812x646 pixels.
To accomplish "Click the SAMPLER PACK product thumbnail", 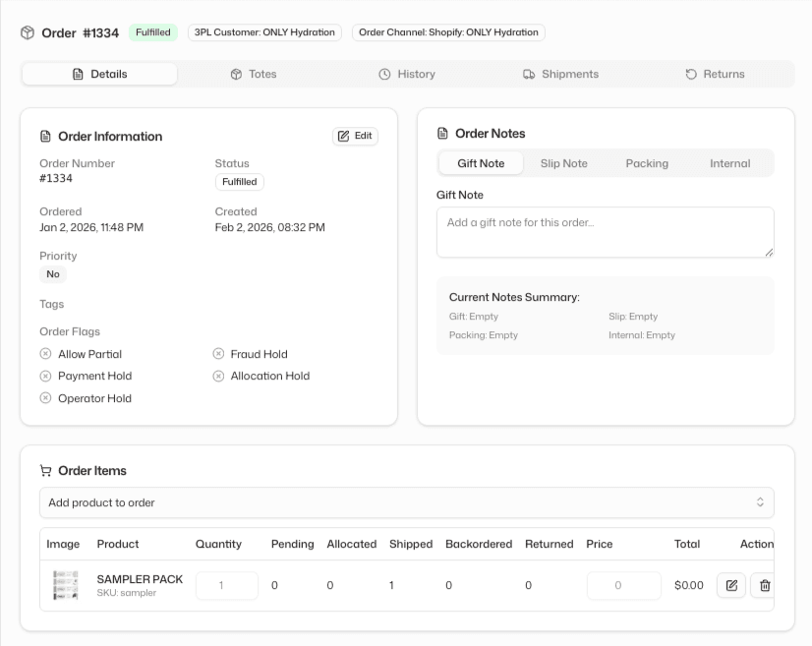I will pos(65,585).
